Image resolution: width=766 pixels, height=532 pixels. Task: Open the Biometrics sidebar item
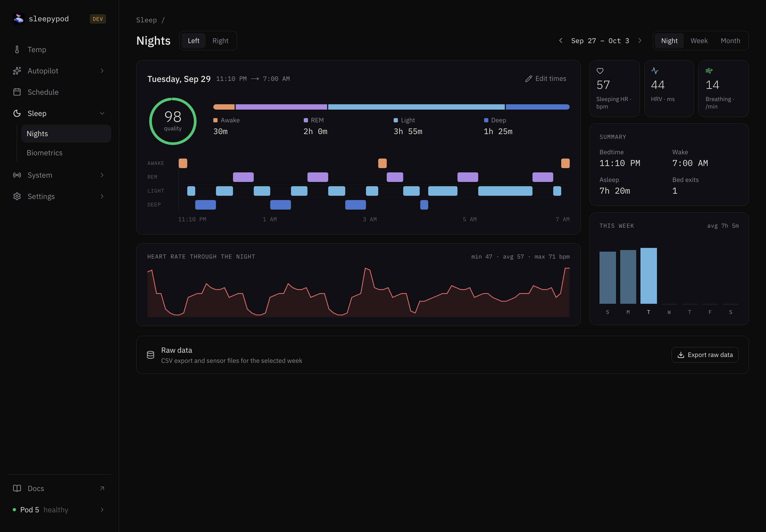(x=66, y=153)
